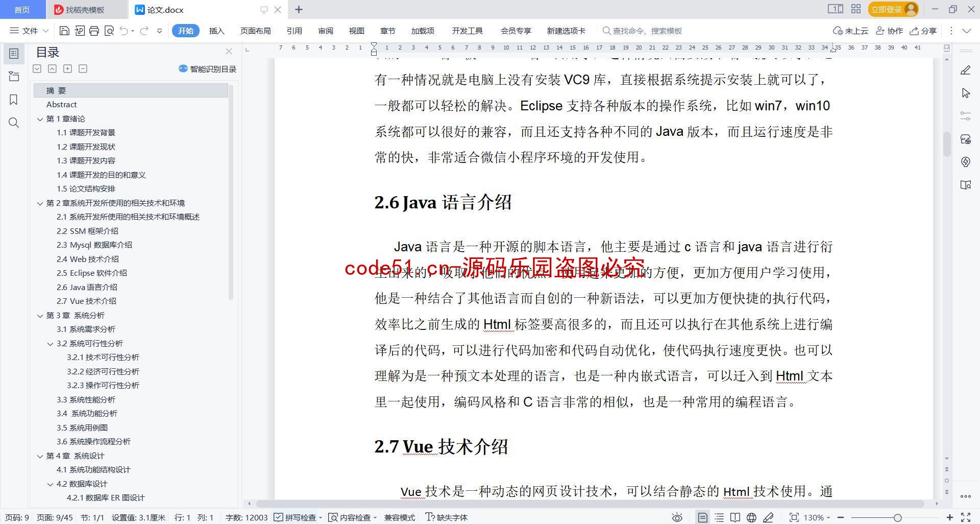Open the reading book icon in right sidebar
This screenshot has width=980, height=524.
pos(965,185)
